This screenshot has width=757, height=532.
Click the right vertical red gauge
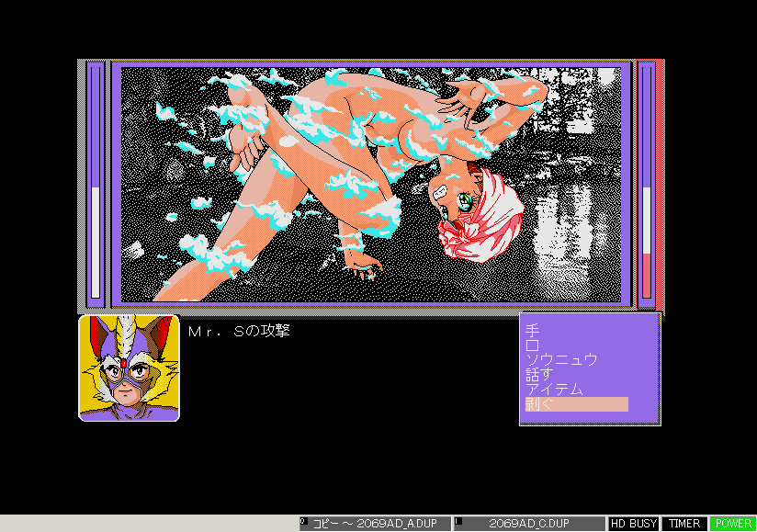tap(647, 182)
